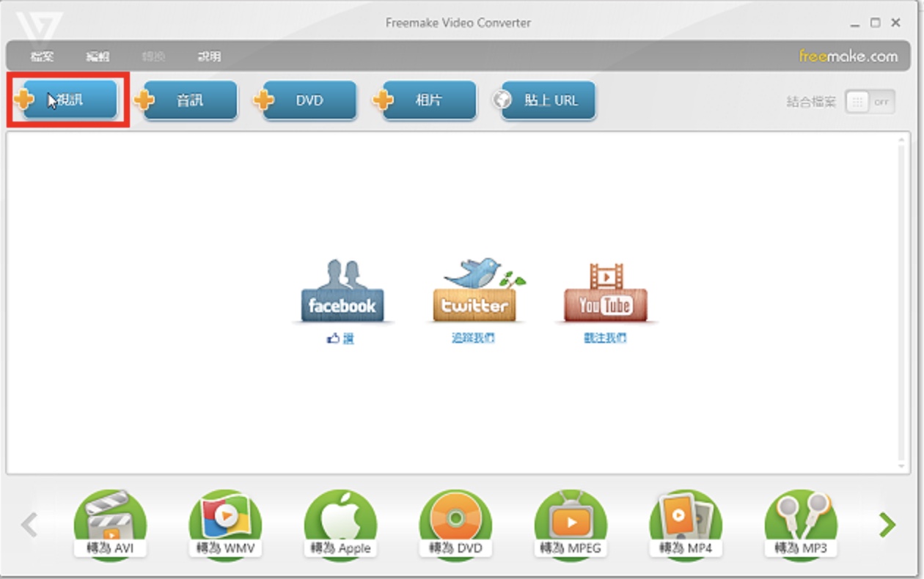Click the Facebook icon

point(342,291)
